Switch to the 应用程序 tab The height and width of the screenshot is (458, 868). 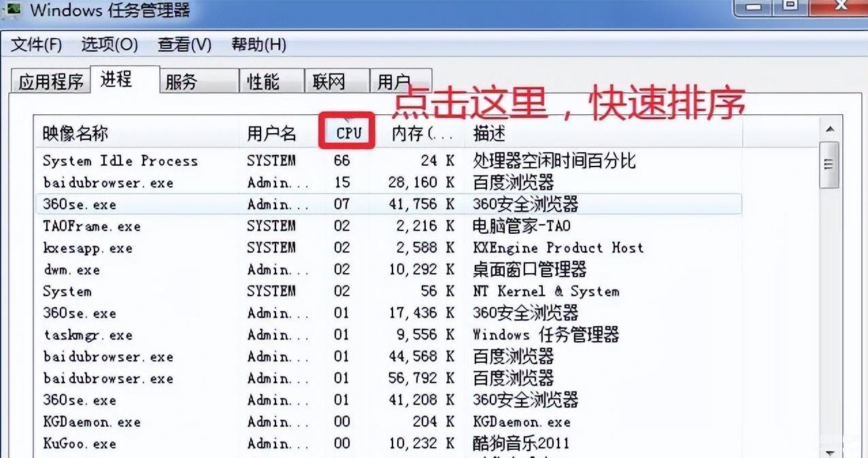[x=51, y=82]
